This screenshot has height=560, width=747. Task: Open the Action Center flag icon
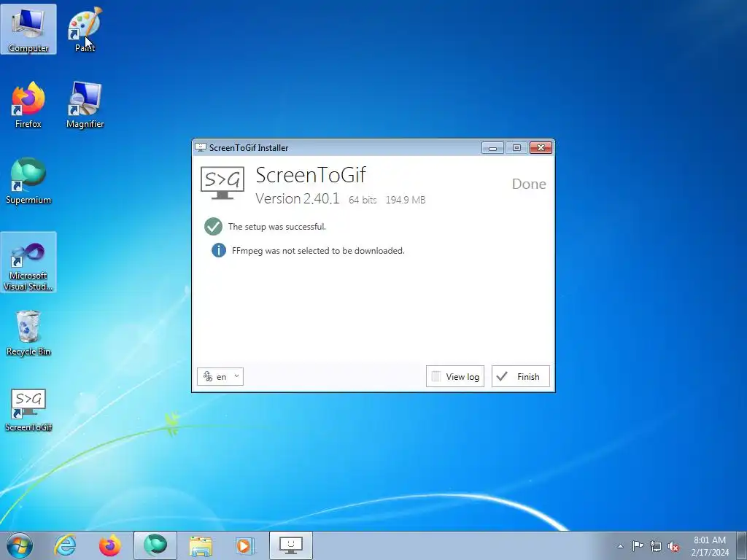[638, 546]
